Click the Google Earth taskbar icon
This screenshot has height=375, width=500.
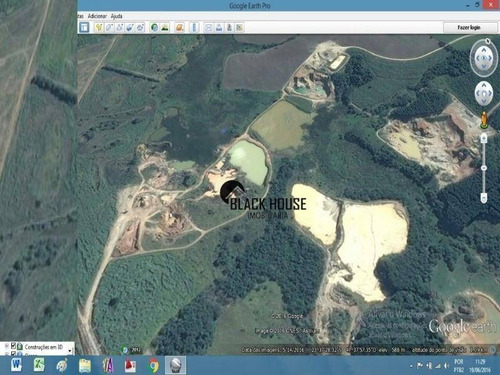coord(175,365)
